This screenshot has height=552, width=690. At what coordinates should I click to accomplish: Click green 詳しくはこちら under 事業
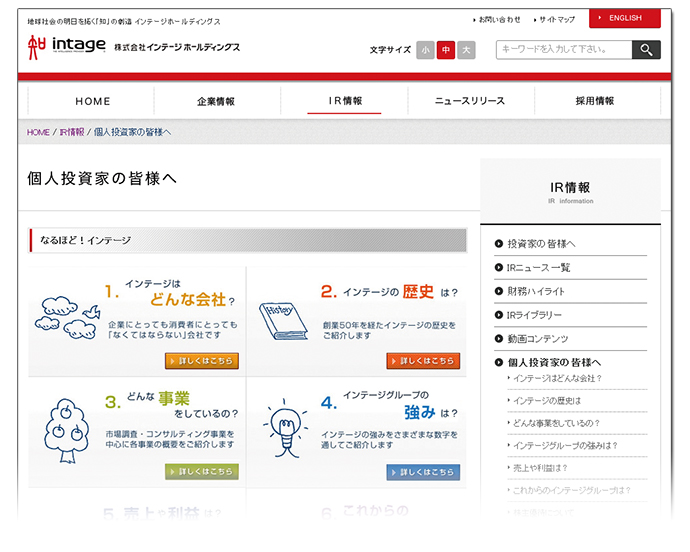pyautogui.click(x=202, y=471)
